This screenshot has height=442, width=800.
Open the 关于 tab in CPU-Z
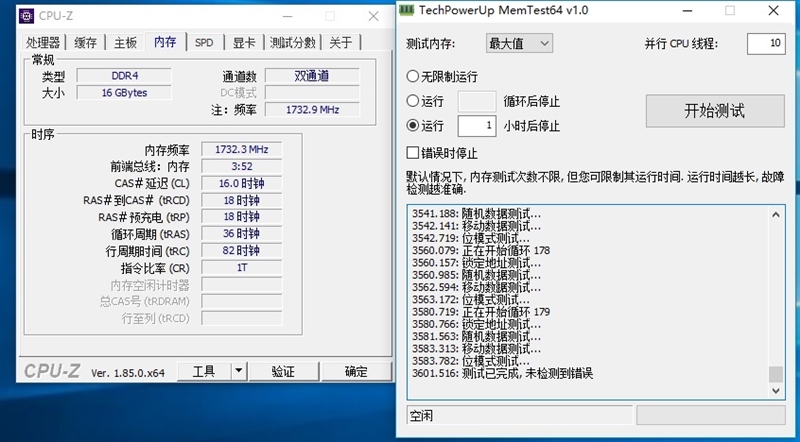click(x=341, y=42)
